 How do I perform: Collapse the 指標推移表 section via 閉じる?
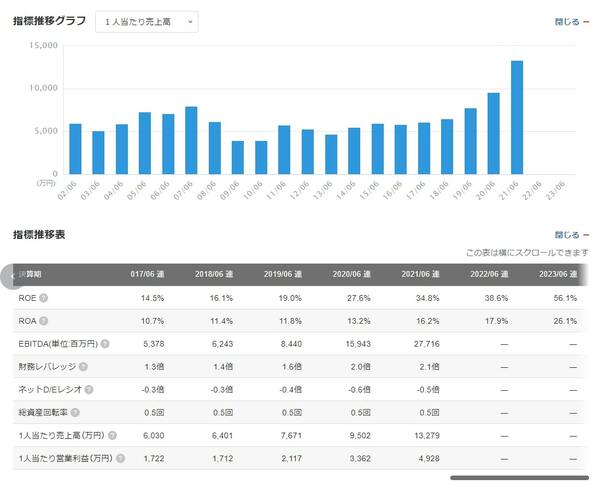(x=571, y=235)
